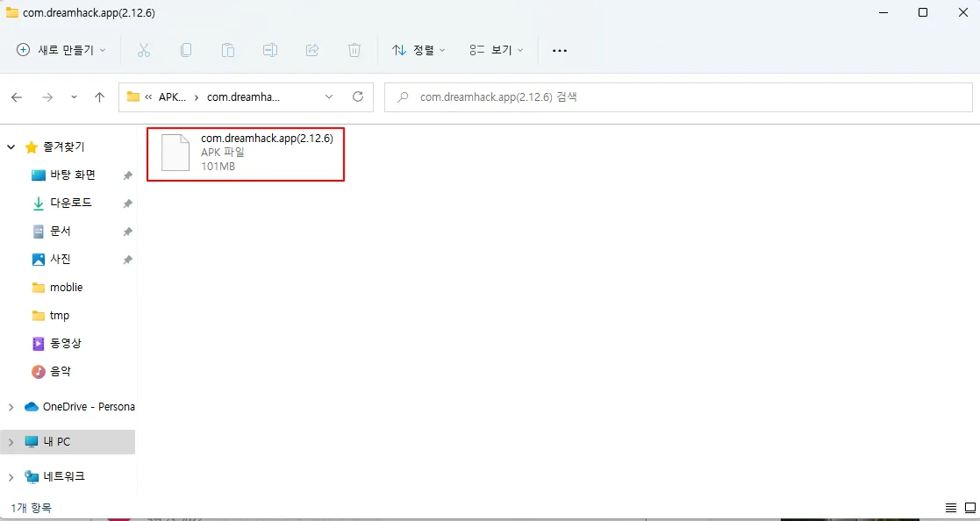
Task: Click the pin icon beside 문서
Action: 127,232
